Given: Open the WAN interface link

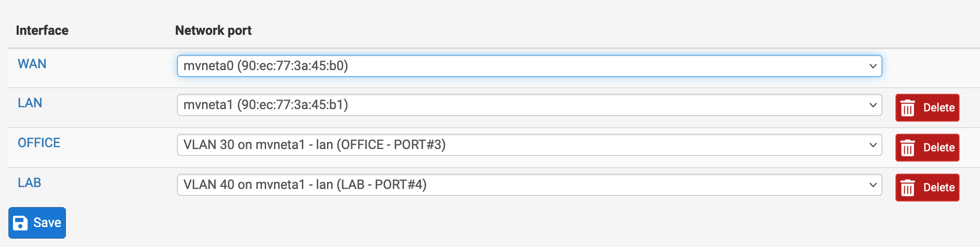Looking at the screenshot, I should tap(32, 64).
